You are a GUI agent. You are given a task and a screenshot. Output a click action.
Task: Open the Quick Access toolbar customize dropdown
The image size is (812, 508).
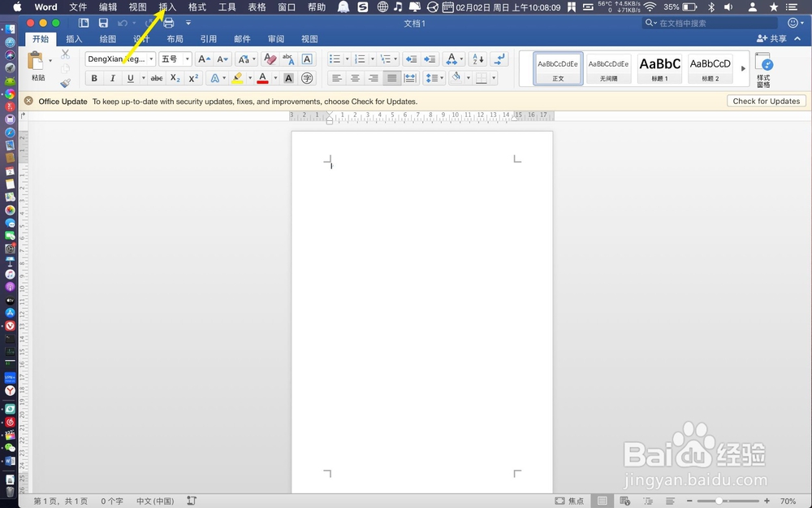tap(188, 23)
